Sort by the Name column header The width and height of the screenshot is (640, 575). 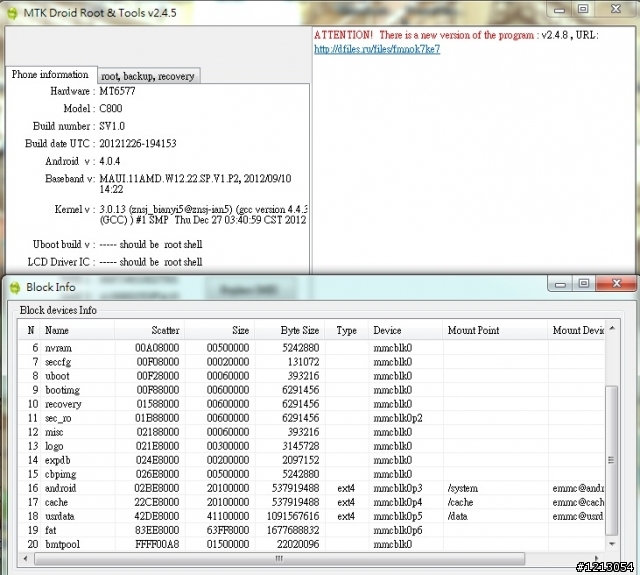(x=78, y=330)
